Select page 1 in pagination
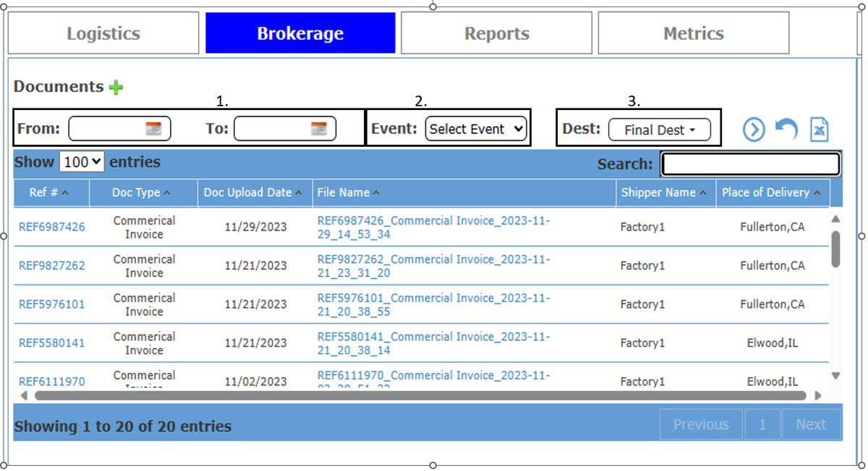The width and height of the screenshot is (868, 471). tap(762, 425)
